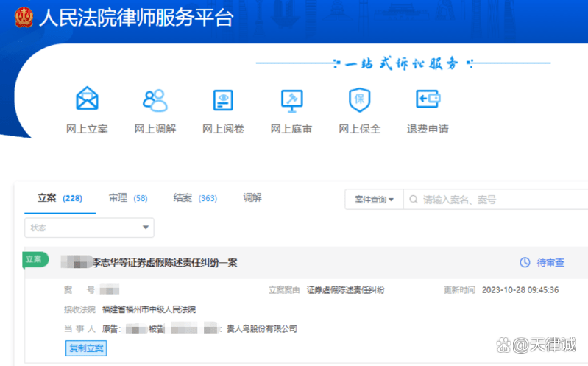588x366 pixels.
Task: Open the 状态 filter dropdown
Action: tap(89, 228)
